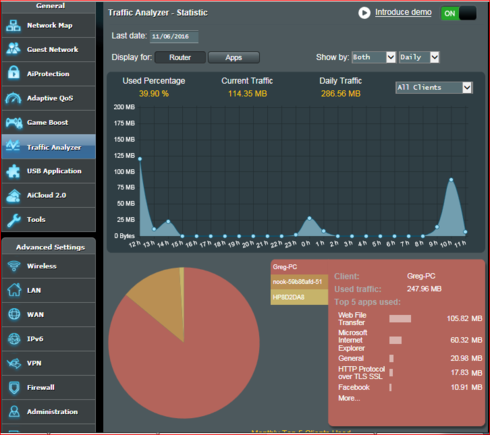490x435 pixels.
Task: Open the Firewall shield icon
Action: click(x=14, y=388)
